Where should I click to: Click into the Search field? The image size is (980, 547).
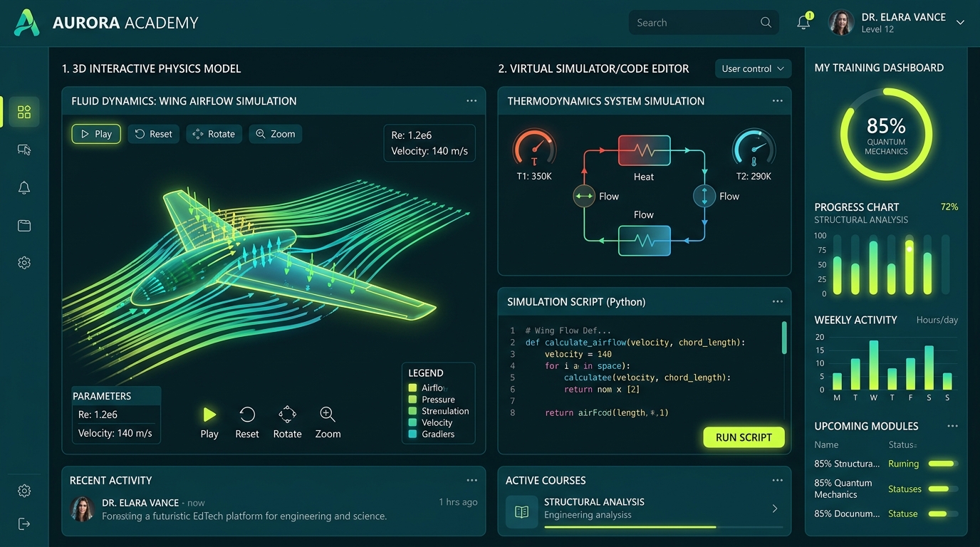click(x=704, y=23)
